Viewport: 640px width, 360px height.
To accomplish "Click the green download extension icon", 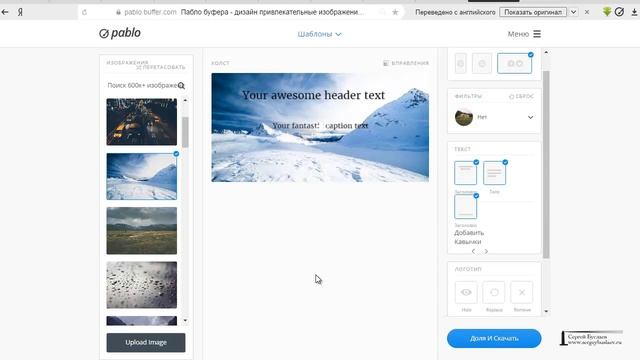I will 607,12.
